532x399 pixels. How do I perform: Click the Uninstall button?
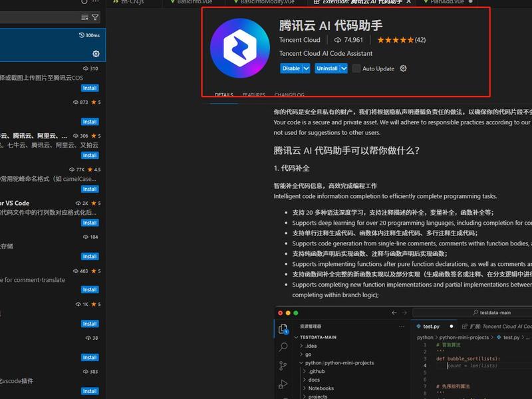pyautogui.click(x=327, y=68)
